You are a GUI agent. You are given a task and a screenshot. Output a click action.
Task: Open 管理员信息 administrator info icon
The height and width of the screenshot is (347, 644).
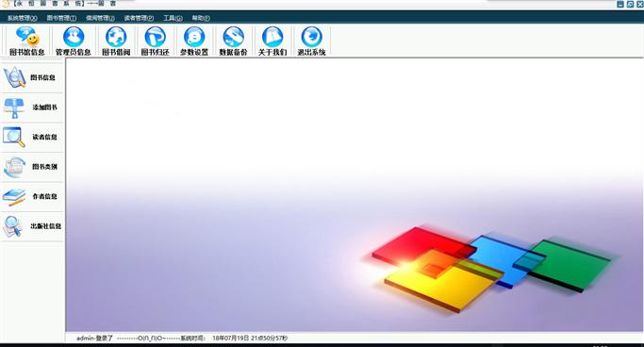74,41
